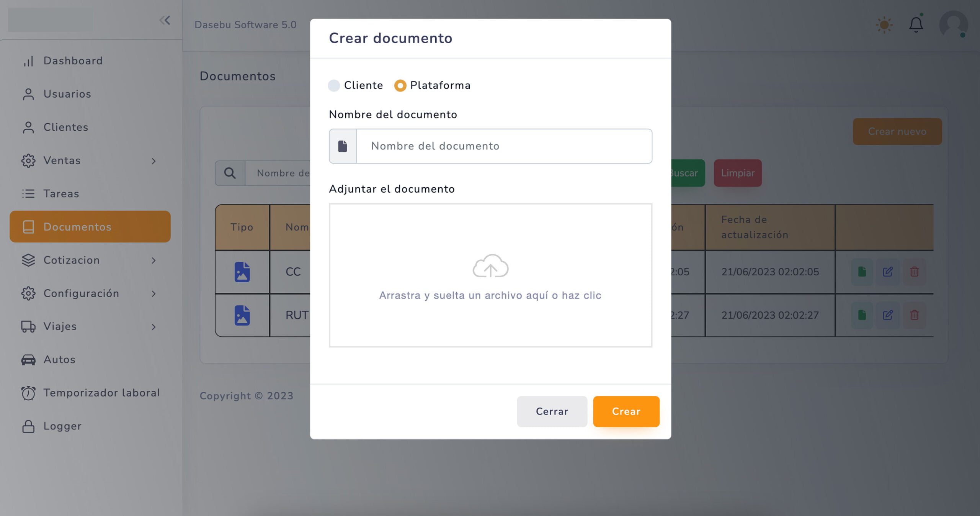Image resolution: width=980 pixels, height=516 pixels.
Task: Click the Configuración gear icon
Action: point(28,293)
